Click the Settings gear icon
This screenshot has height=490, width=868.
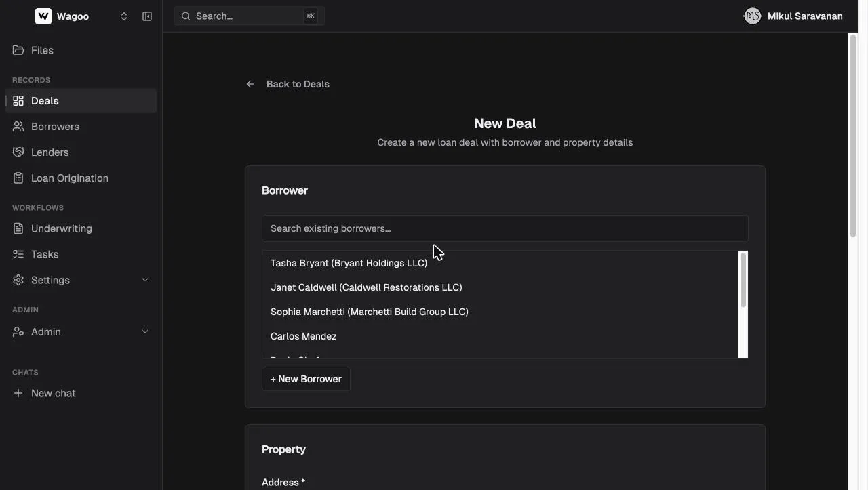(18, 280)
